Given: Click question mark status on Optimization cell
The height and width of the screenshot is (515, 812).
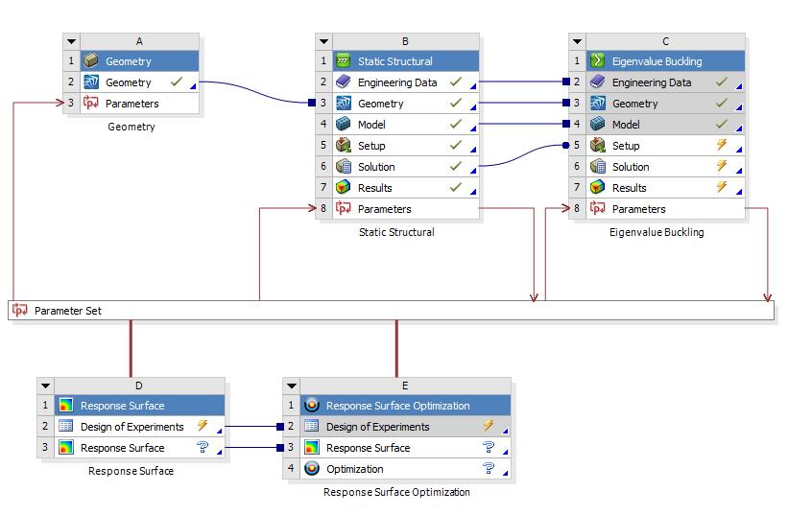Looking at the screenshot, I should tap(489, 468).
